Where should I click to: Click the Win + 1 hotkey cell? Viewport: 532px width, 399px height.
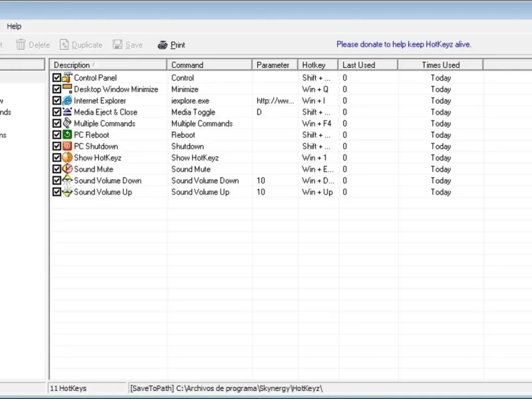coord(314,158)
